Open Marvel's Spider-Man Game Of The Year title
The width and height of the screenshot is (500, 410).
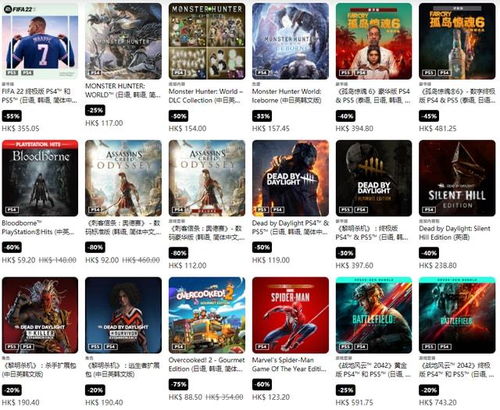tap(289, 364)
